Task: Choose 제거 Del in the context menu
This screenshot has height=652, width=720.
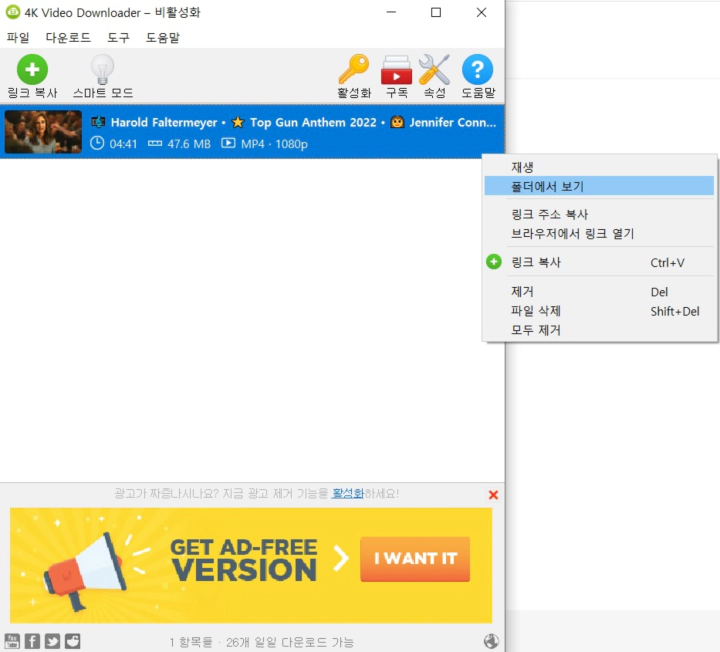Action: pyautogui.click(x=599, y=292)
